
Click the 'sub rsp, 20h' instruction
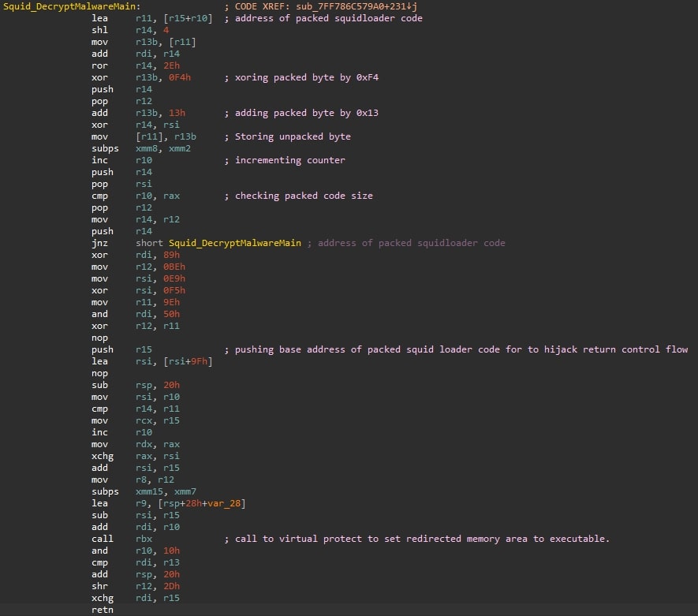pos(136,385)
